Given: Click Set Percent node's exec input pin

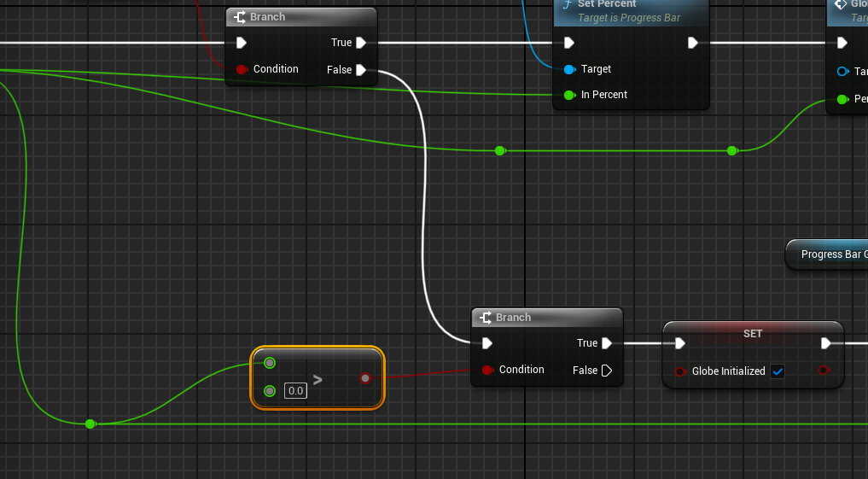Looking at the screenshot, I should click(568, 43).
